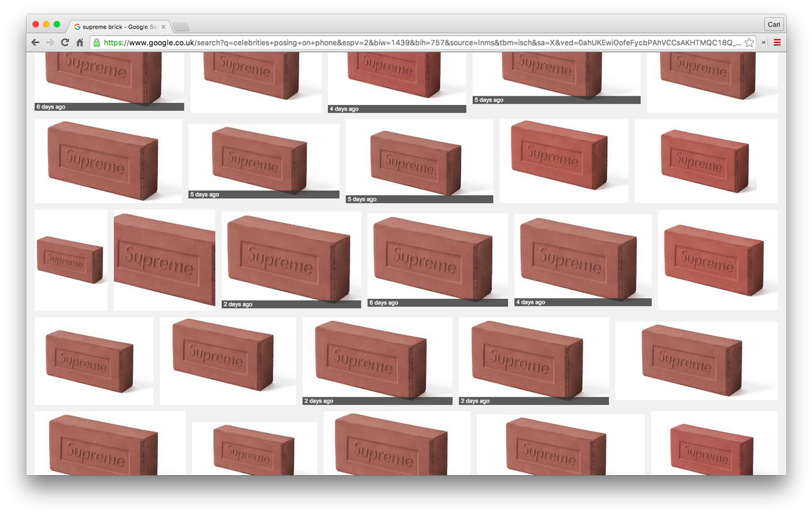Reload the search results page
Screen dimensions: 812x514
[x=65, y=42]
